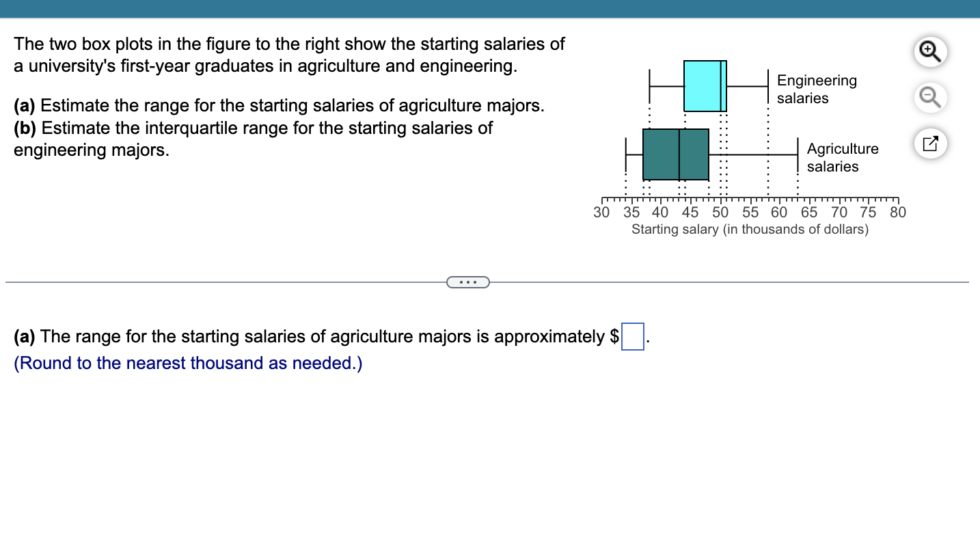Expand the answer section using the ellipsis control
This screenshot has width=980, height=559.
coord(468,282)
